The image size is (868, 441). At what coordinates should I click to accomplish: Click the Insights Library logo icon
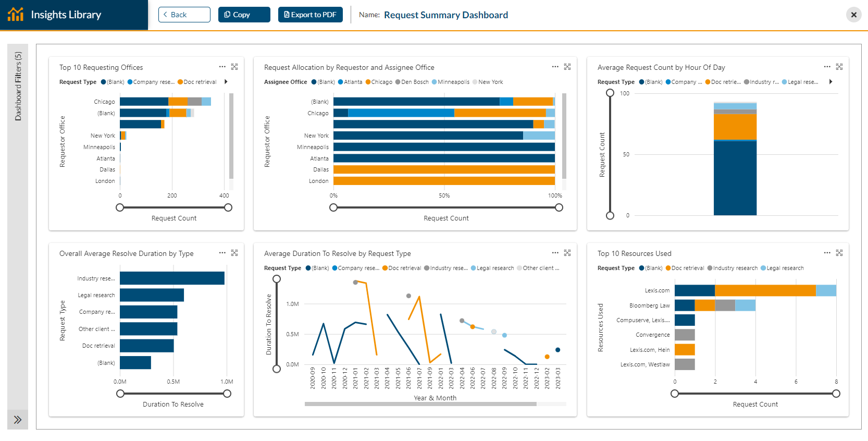16,14
